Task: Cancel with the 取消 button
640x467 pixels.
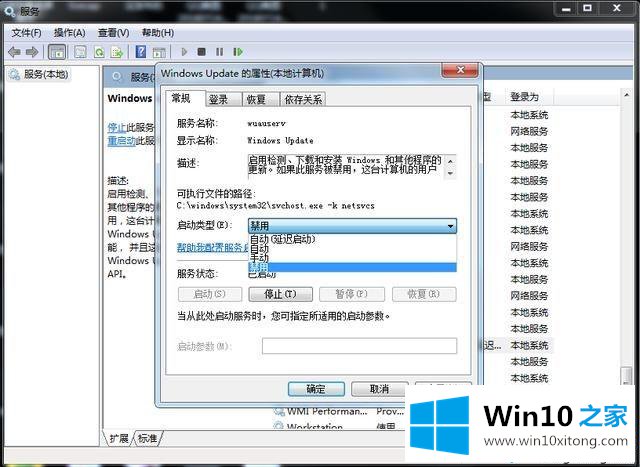Action: (379, 389)
